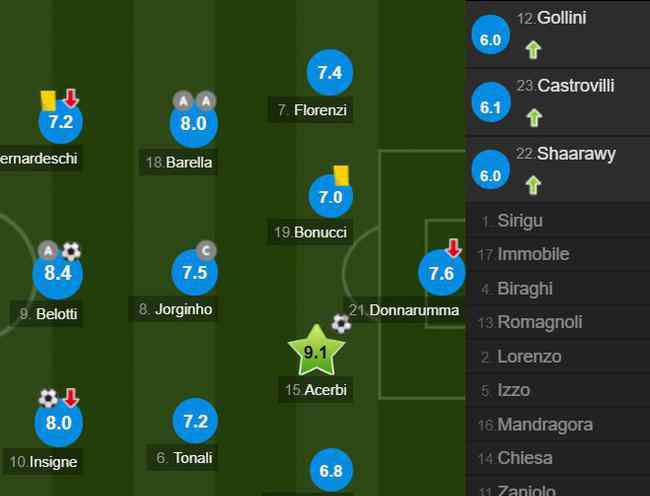Click the goal ball icon next to Acerbi

coord(341,324)
